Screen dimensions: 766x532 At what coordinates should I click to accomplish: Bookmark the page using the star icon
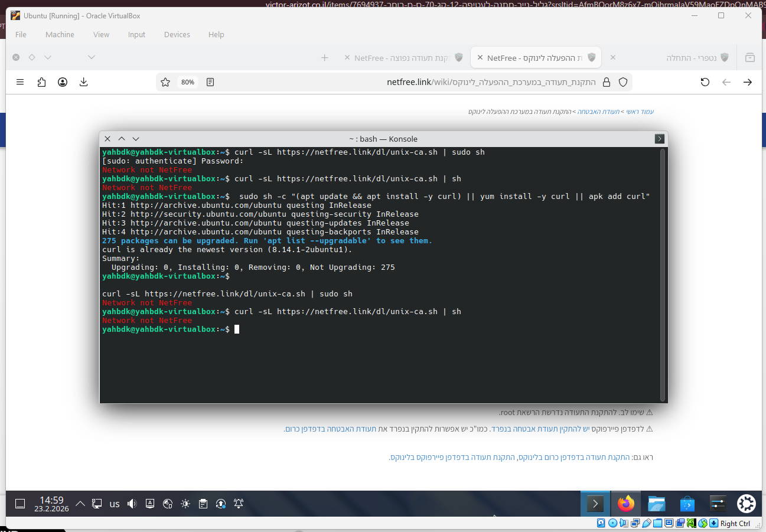tap(165, 82)
